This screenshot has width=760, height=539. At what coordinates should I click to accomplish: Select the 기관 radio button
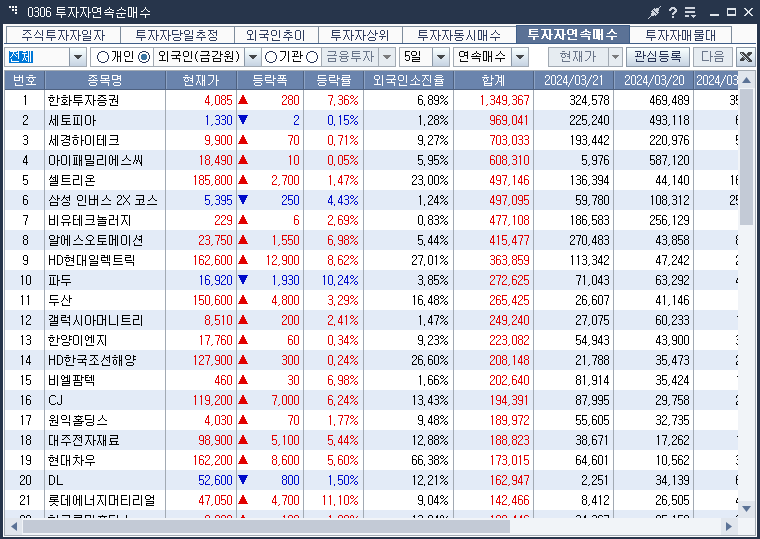[x=271, y=57]
